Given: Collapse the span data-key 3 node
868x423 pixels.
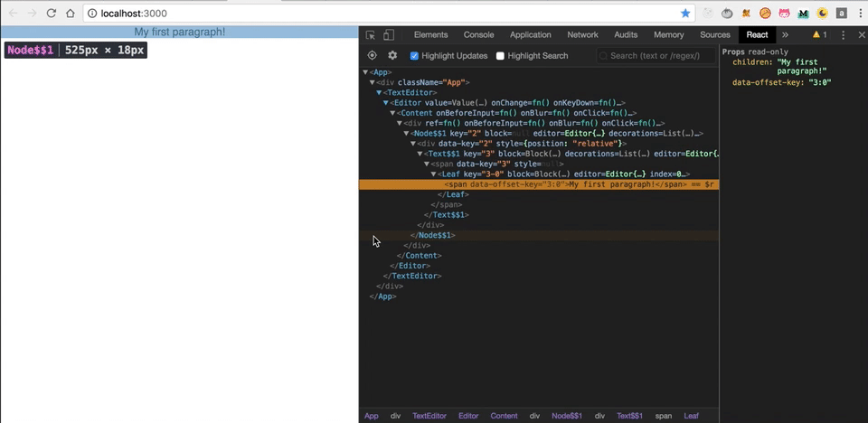Looking at the screenshot, I should (427, 164).
